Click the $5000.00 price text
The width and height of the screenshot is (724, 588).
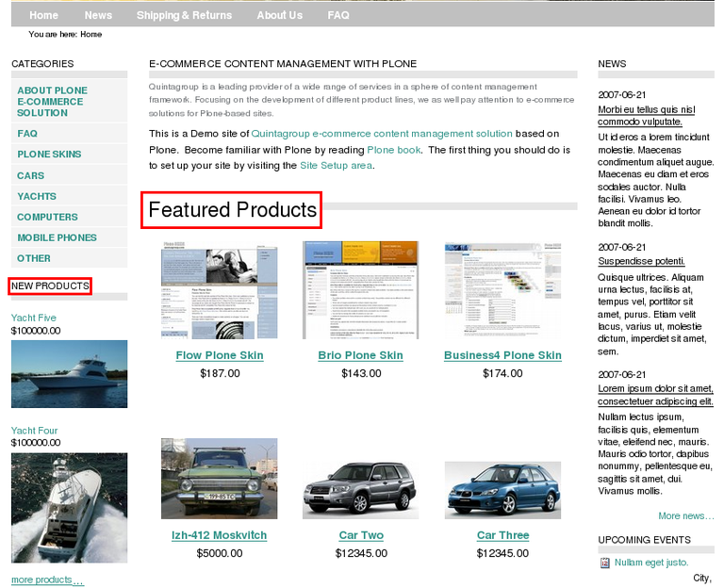tap(220, 553)
